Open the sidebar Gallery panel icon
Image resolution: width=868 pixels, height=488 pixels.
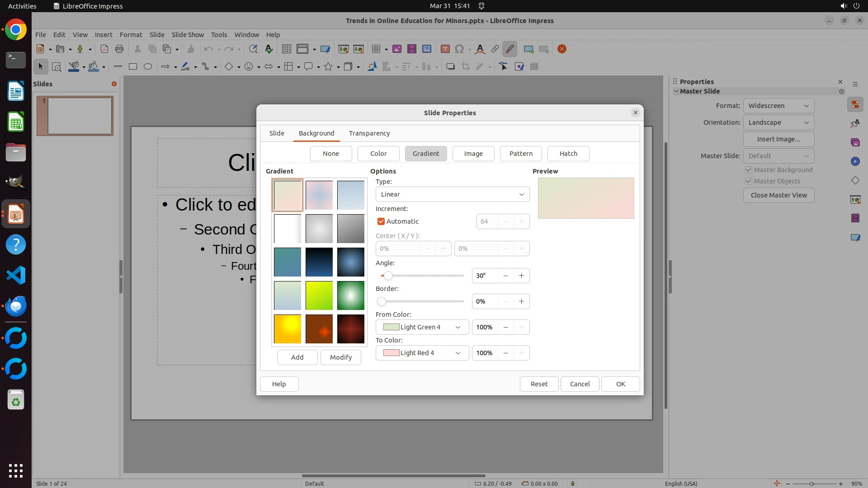point(855,143)
